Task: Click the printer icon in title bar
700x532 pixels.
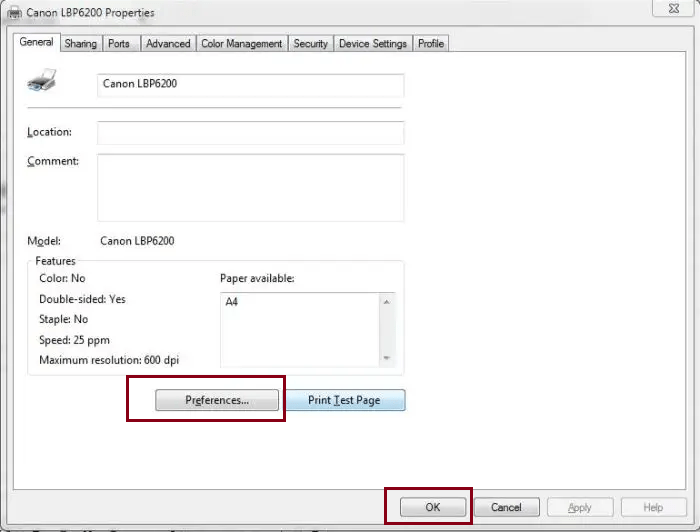Action: click(11, 13)
